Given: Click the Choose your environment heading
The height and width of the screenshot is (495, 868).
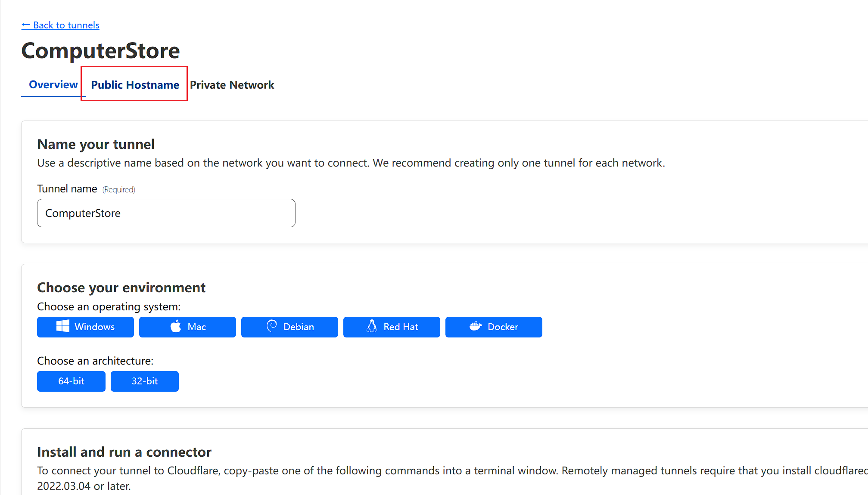Looking at the screenshot, I should (x=121, y=288).
